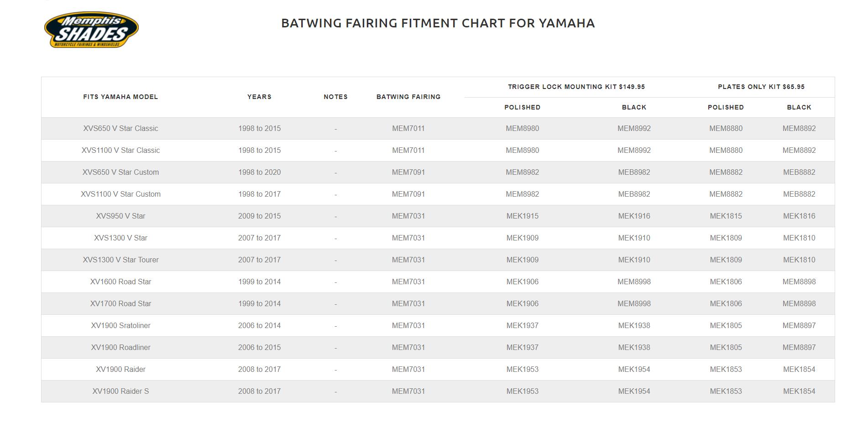Image resolution: width=868 pixels, height=428 pixels.
Task: Click the MEK1916 black kit part number
Action: point(634,216)
